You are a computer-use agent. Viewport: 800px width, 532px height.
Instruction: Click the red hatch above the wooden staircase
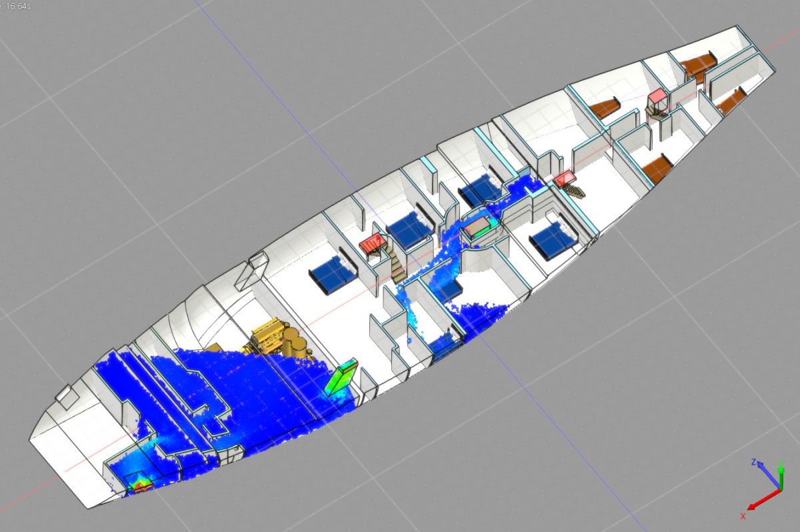[x=373, y=242]
